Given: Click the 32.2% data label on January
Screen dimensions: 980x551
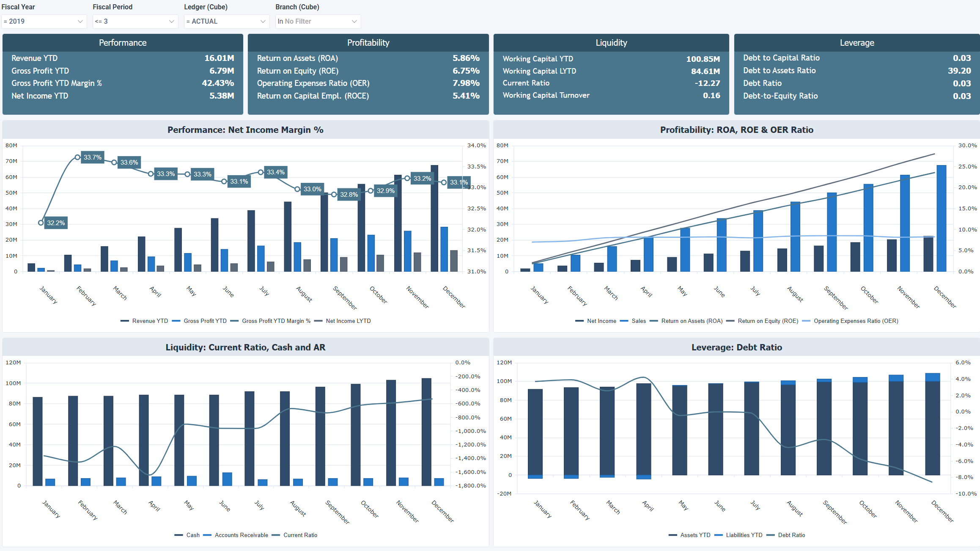Looking at the screenshot, I should (x=56, y=223).
